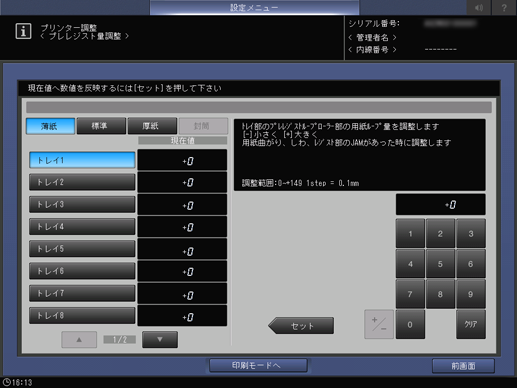The image size is (517, 388).
Task: Select トレイ8 button
Action: point(82,315)
